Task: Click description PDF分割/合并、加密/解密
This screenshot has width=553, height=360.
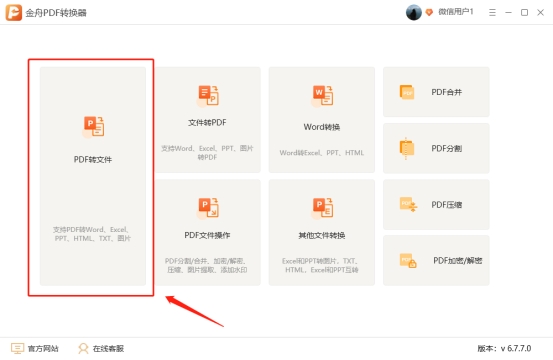Action: pos(207,266)
